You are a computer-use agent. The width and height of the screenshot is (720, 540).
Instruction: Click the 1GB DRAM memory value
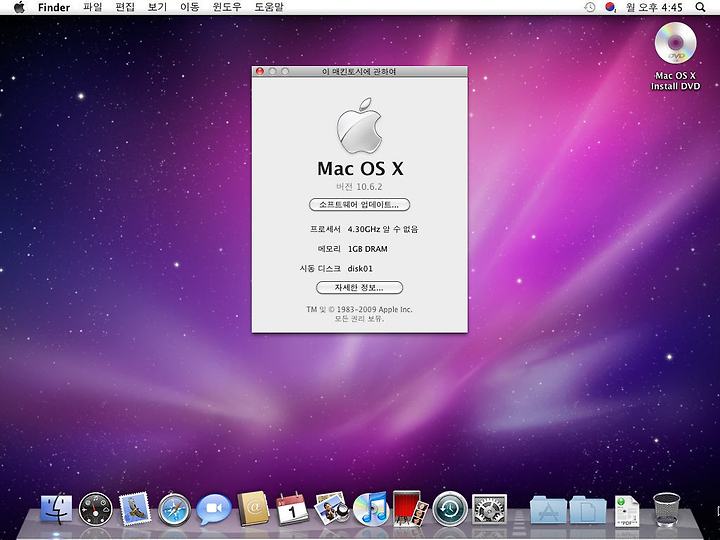[367, 249]
